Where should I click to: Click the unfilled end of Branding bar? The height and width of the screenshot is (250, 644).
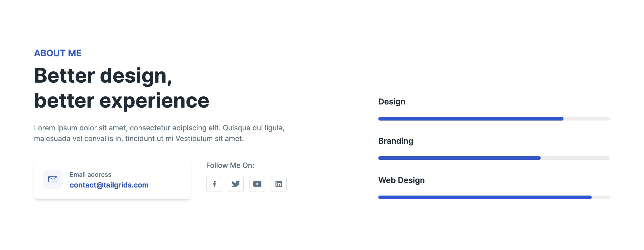(x=575, y=158)
